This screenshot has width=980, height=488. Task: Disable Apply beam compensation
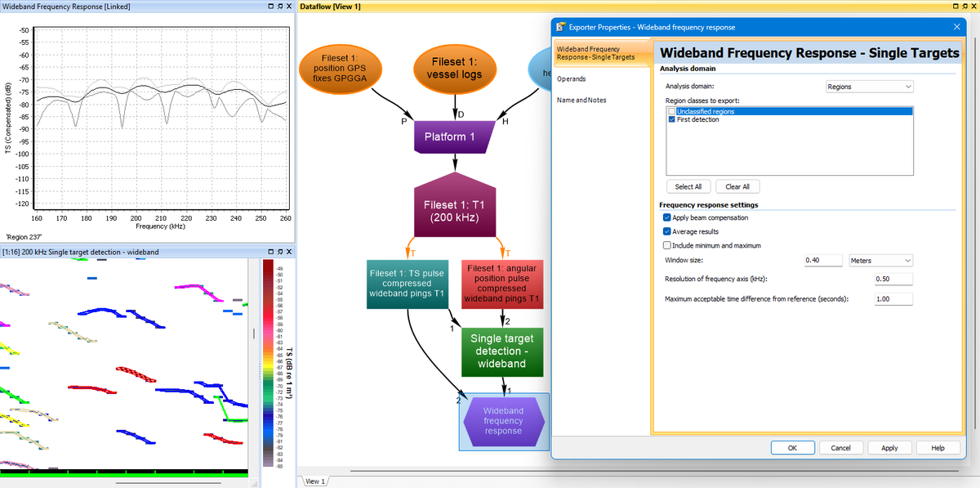click(667, 217)
